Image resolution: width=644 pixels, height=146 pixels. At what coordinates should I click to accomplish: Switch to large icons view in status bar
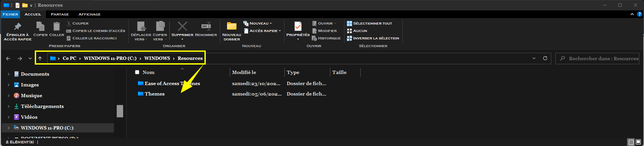638,142
